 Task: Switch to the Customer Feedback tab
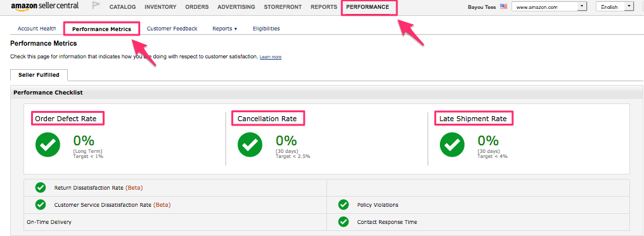(172, 29)
